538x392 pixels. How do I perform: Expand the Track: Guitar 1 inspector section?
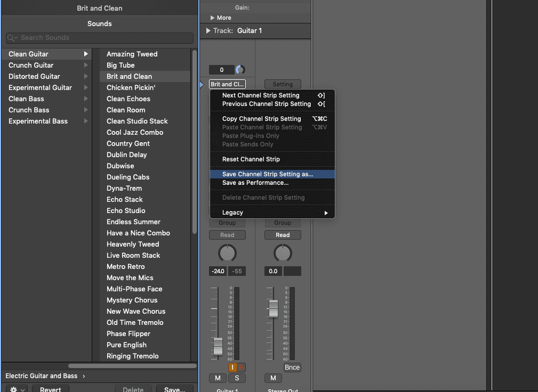click(x=208, y=30)
